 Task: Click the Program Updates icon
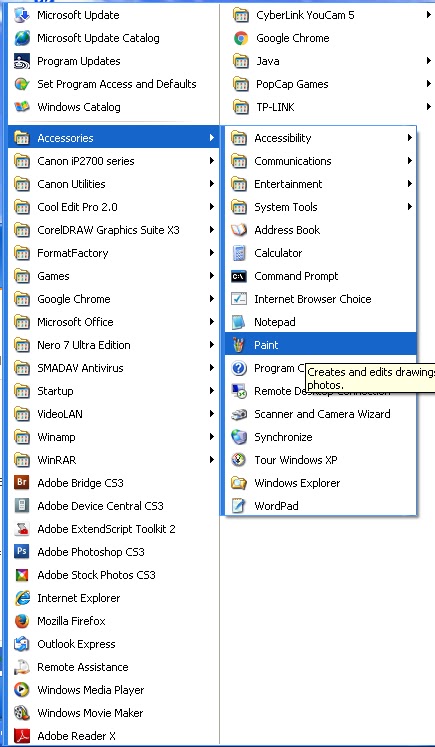pos(22,61)
